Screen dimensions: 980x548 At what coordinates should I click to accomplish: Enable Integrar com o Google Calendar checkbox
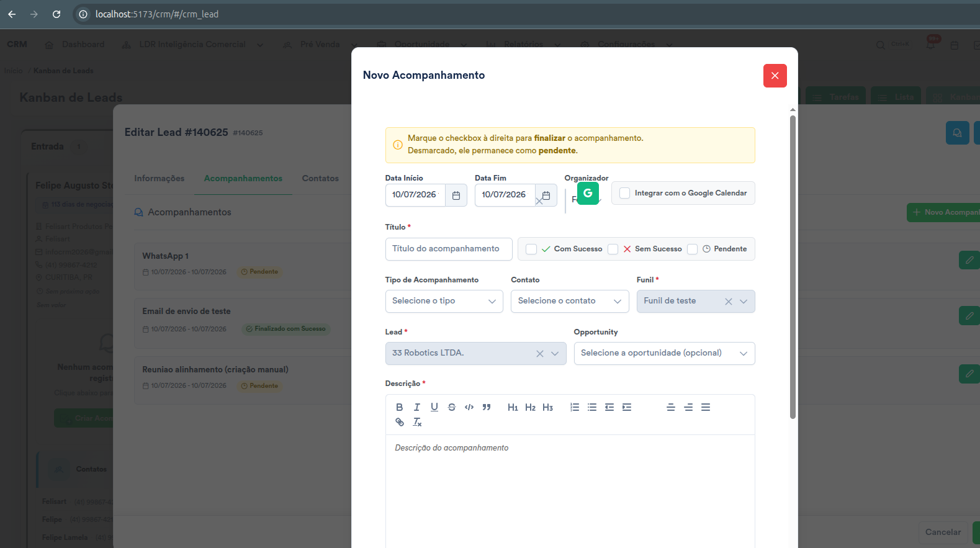[x=625, y=193]
